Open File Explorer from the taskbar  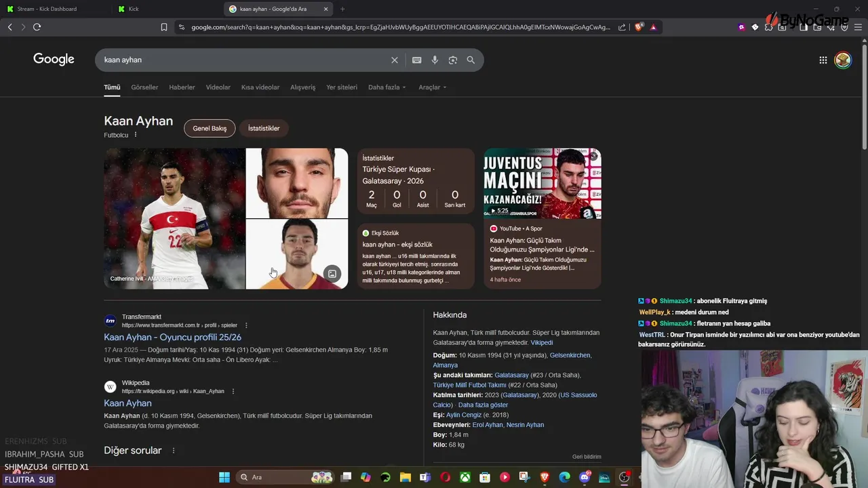[x=406, y=477]
